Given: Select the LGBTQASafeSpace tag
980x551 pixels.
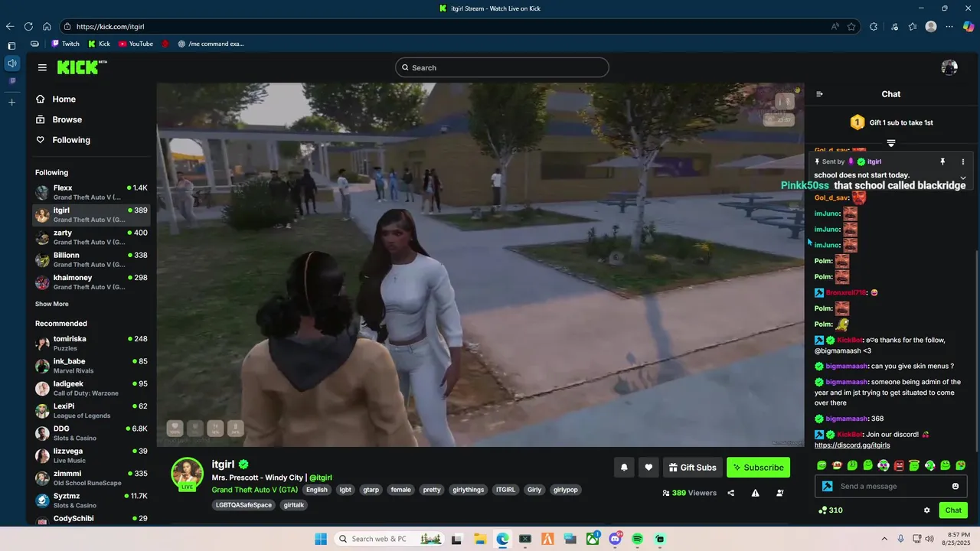Looking at the screenshot, I should tap(243, 505).
